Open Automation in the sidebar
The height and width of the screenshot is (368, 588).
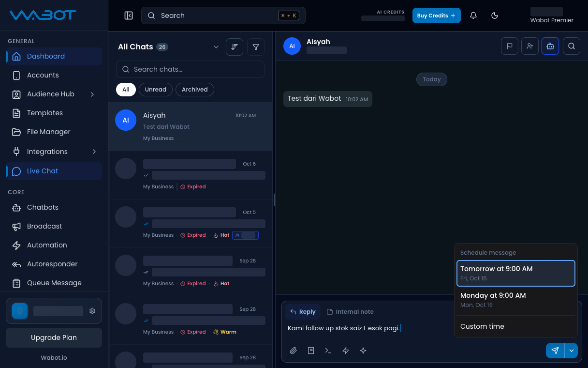point(54,245)
